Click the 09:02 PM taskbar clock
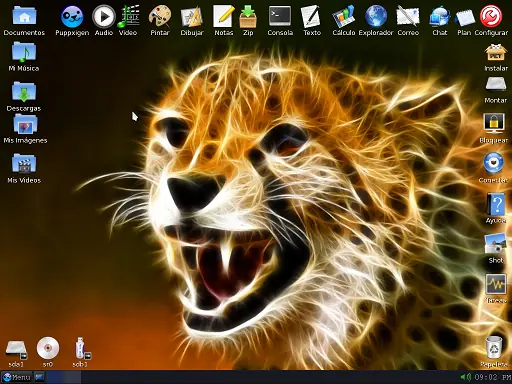 coord(493,377)
